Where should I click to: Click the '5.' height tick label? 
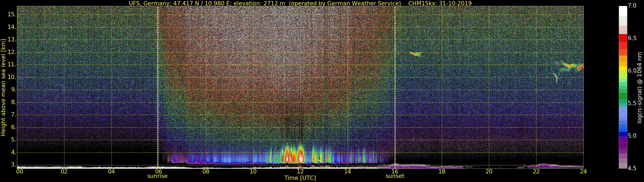(x=13, y=140)
